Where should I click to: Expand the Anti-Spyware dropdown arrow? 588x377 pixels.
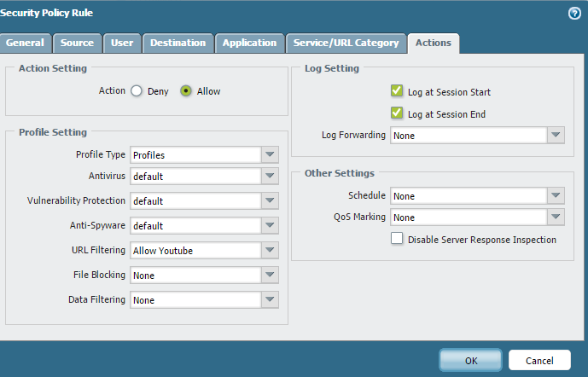270,226
